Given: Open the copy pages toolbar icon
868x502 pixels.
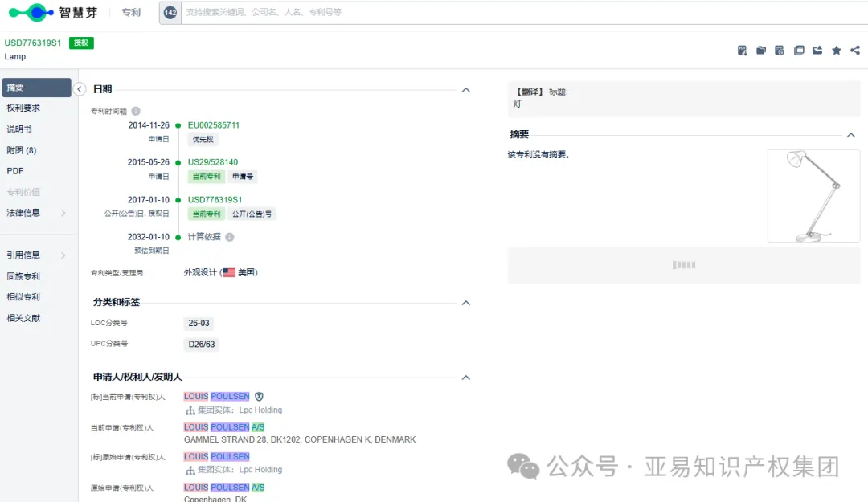Looking at the screenshot, I should (x=799, y=50).
